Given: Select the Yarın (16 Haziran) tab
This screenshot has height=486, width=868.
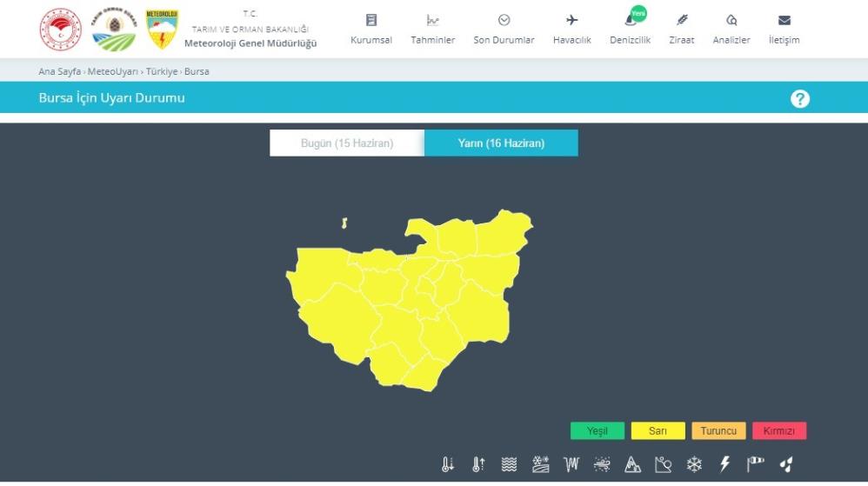Looking at the screenshot, I should point(501,143).
